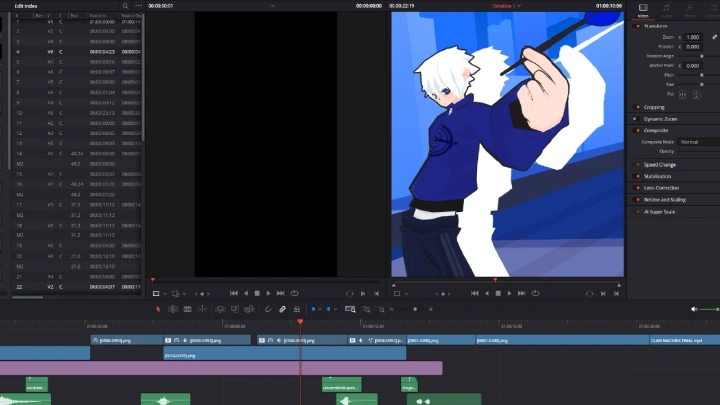Click the Flip horizontal button
The width and height of the screenshot is (720, 405).
(x=683, y=94)
